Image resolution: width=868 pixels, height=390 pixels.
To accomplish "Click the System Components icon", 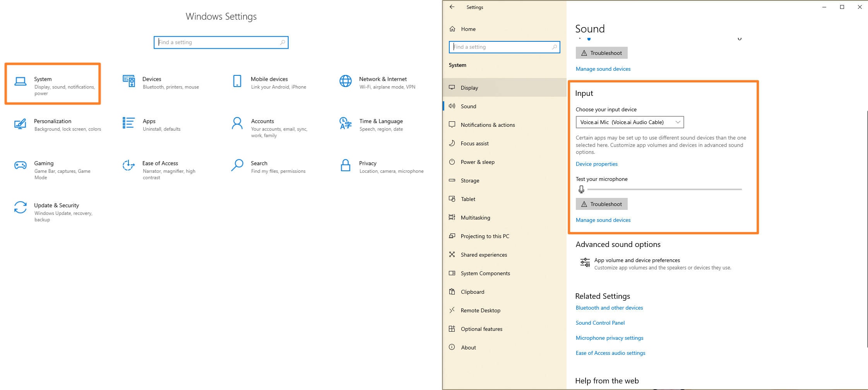I will pos(452,273).
